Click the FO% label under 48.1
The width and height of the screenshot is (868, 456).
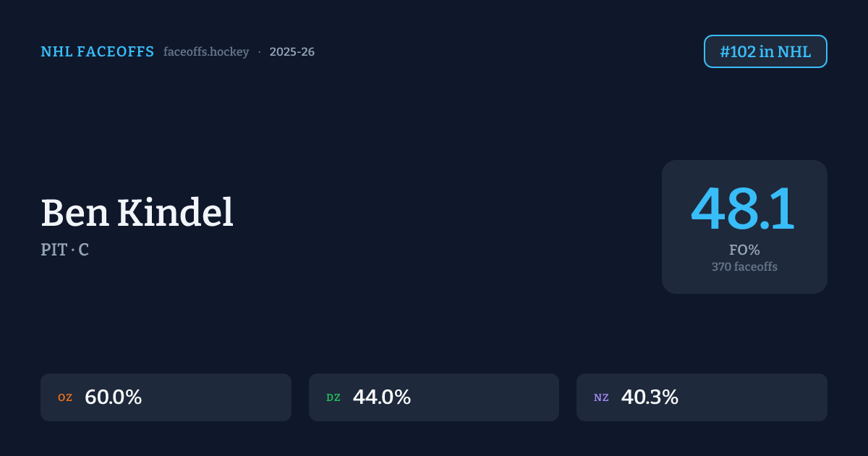pos(744,250)
